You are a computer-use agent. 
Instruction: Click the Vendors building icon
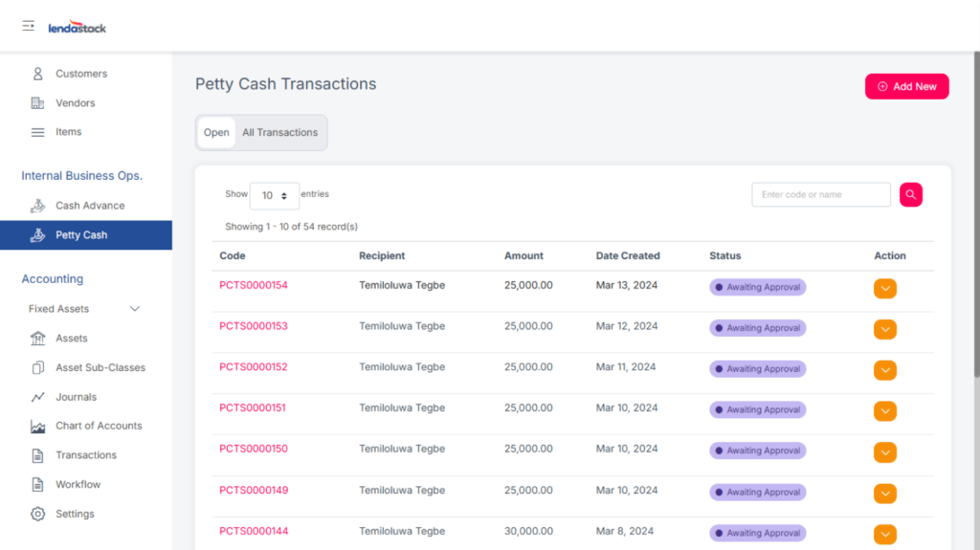[x=38, y=103]
